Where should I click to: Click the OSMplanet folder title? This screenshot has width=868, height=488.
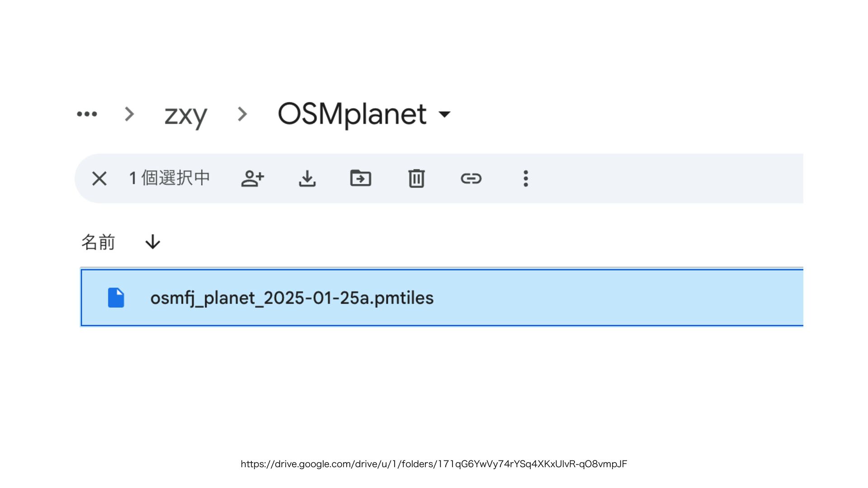[352, 114]
